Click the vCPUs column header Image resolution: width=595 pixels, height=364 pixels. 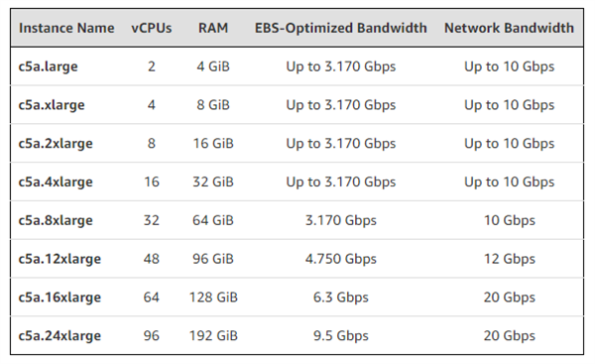coord(152,28)
